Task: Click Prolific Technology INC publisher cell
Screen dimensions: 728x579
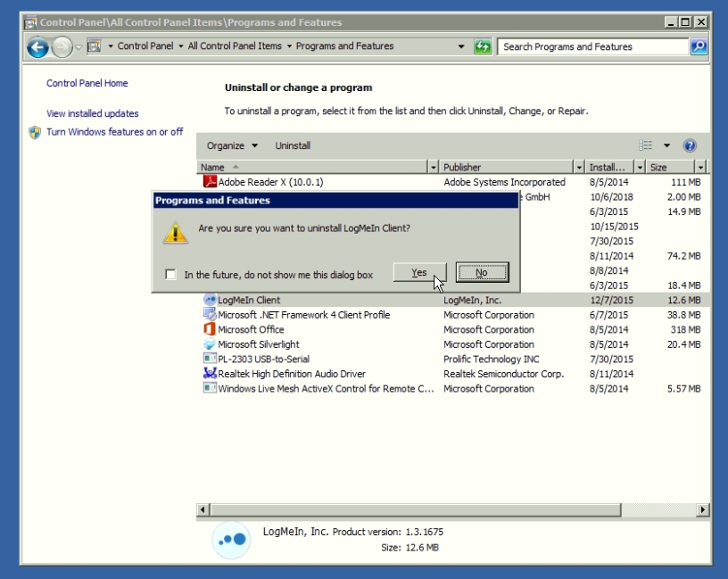Action: click(x=492, y=359)
